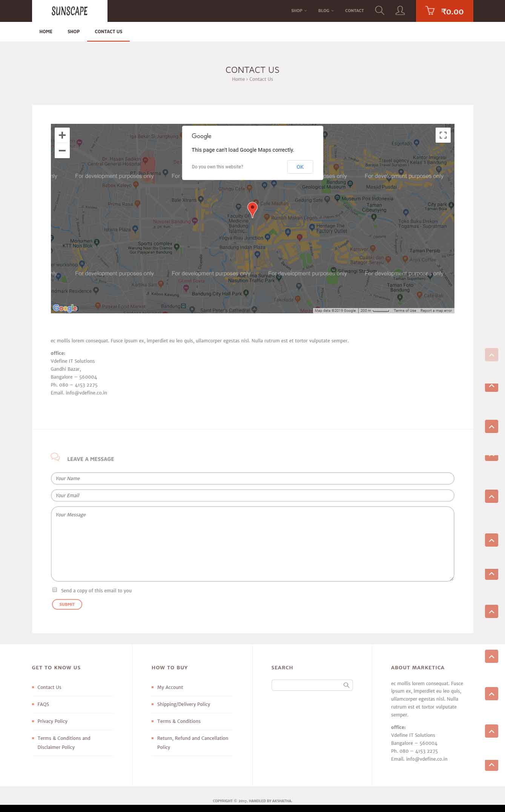Open the Contact Us navigation tab
The image size is (505, 812).
[x=108, y=32]
